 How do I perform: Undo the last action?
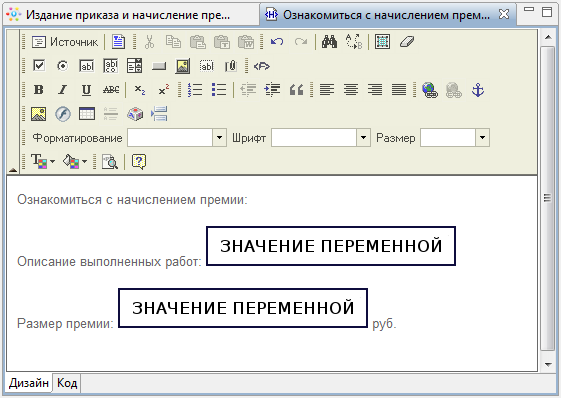277,42
